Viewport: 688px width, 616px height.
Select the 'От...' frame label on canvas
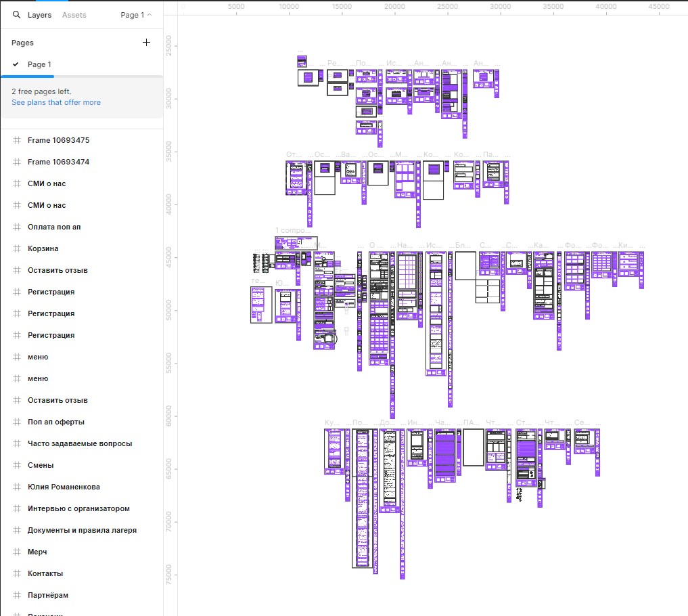coord(294,154)
